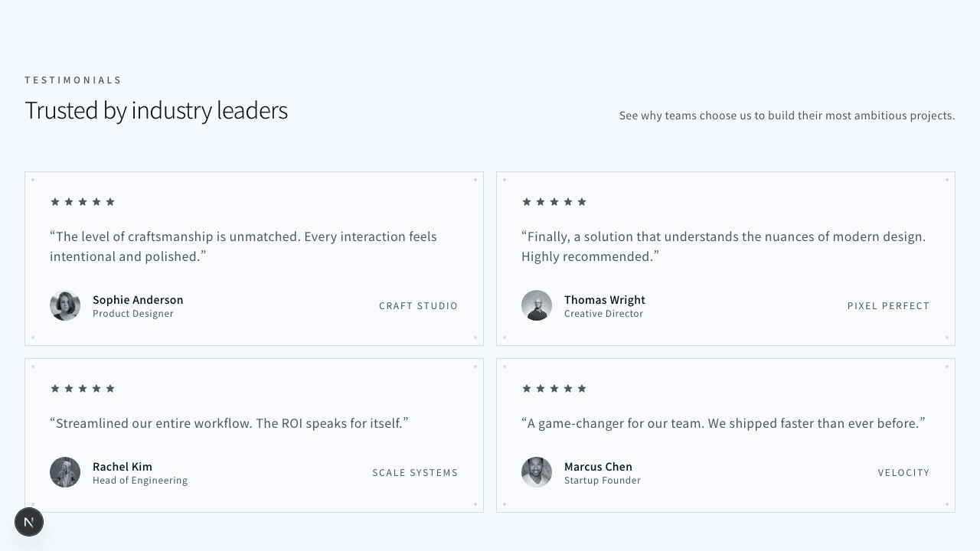Click the 'Trusted by industry leaders' heading
This screenshot has height=551, width=980.
(x=156, y=110)
